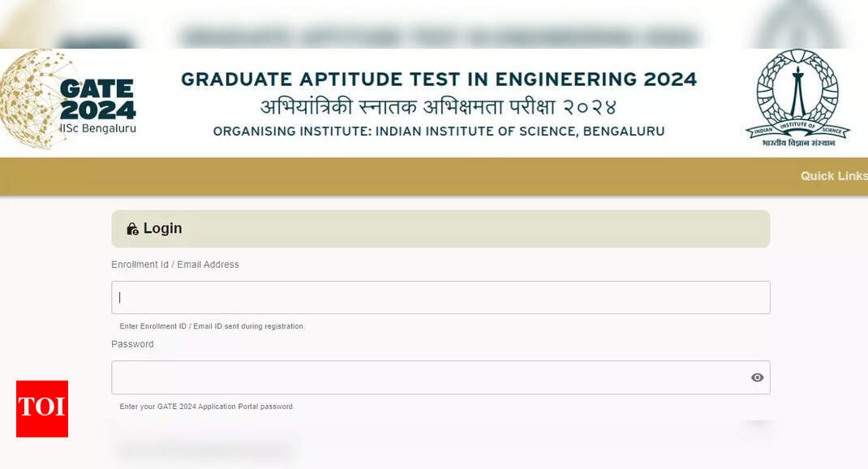The height and width of the screenshot is (469, 868).
Task: Hide the password with the eye toggle
Action: pos(756,376)
